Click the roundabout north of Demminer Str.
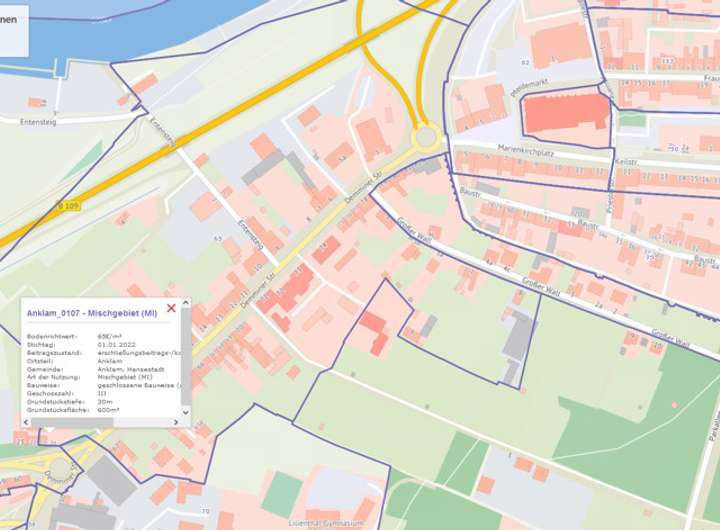This screenshot has height=530, width=720. (426, 136)
